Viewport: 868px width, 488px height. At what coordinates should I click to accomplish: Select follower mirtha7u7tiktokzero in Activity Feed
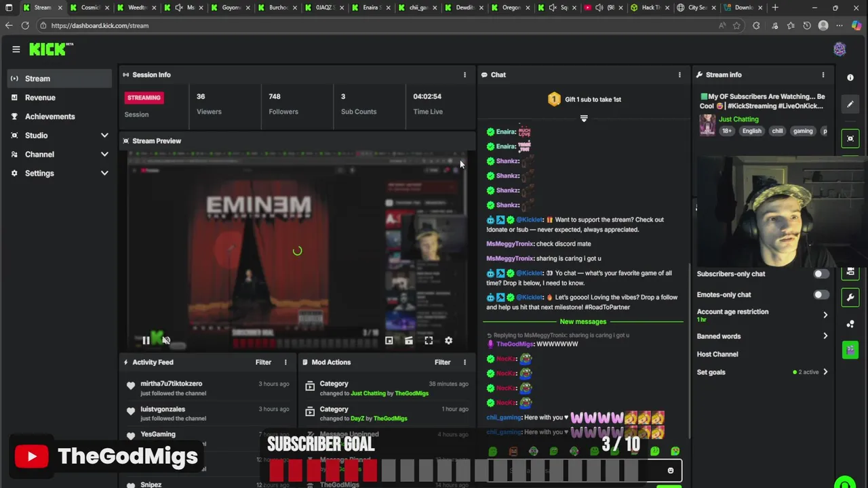point(171,384)
